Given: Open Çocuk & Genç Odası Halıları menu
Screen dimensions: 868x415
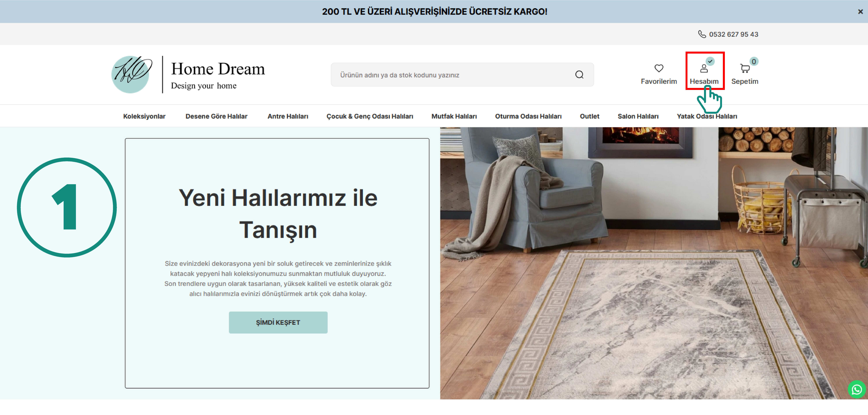Looking at the screenshot, I should coord(370,116).
